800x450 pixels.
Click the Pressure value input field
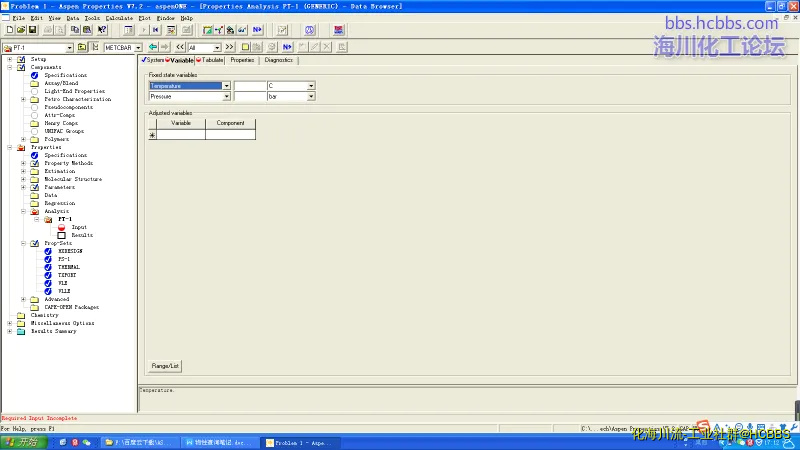[249, 96]
